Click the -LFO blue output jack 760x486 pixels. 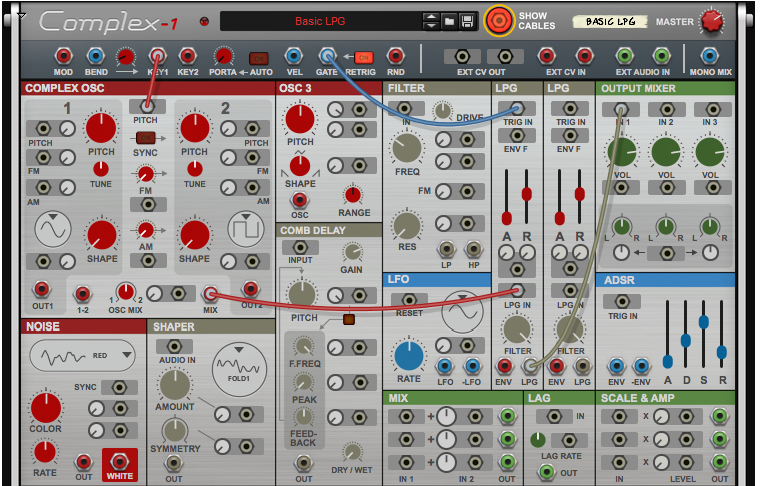pos(472,366)
